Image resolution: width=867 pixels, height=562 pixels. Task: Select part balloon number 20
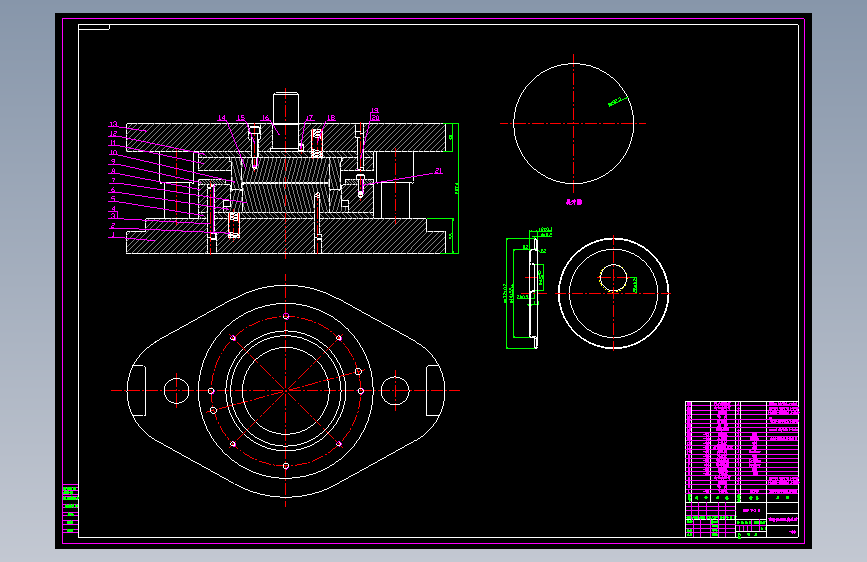coord(375,118)
